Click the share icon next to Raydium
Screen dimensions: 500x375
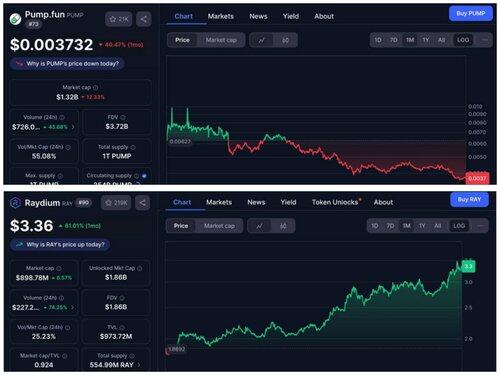pyautogui.click(x=142, y=203)
